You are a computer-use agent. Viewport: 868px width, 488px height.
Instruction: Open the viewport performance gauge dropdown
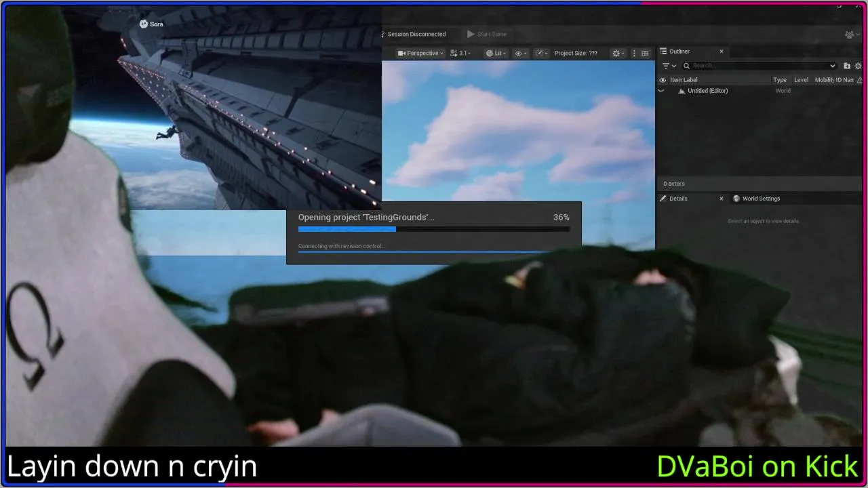click(542, 53)
